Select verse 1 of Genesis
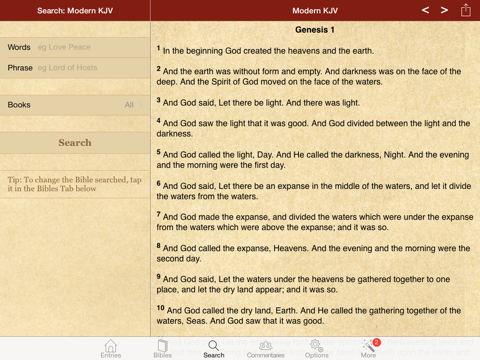This screenshot has height=360, width=480. 265,51
